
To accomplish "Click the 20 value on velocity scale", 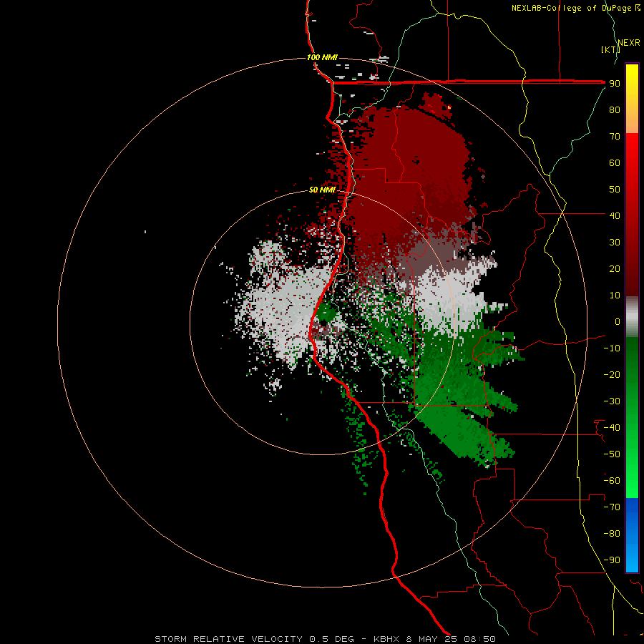I will click(x=615, y=268).
